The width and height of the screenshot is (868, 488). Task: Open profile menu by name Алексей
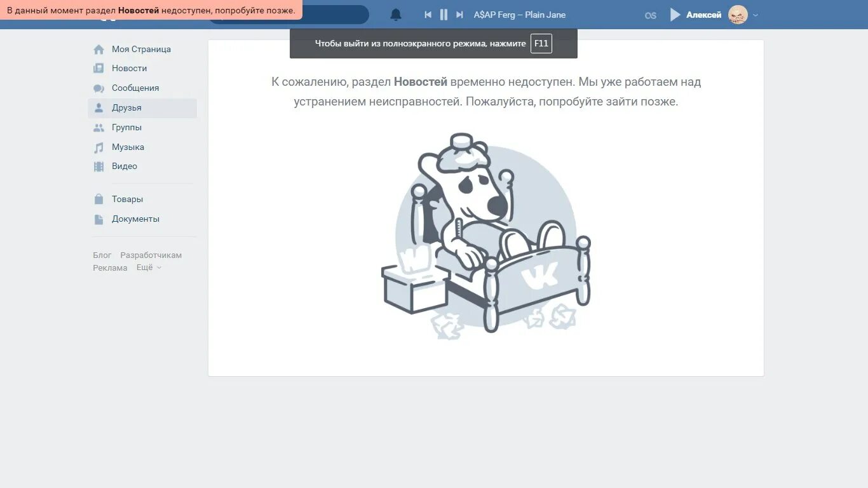pos(704,15)
